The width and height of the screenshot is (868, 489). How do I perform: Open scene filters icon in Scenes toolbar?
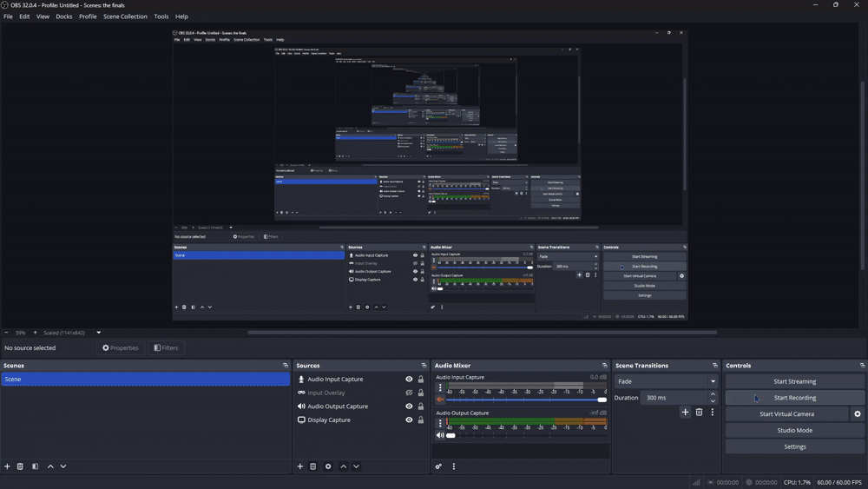point(35,466)
